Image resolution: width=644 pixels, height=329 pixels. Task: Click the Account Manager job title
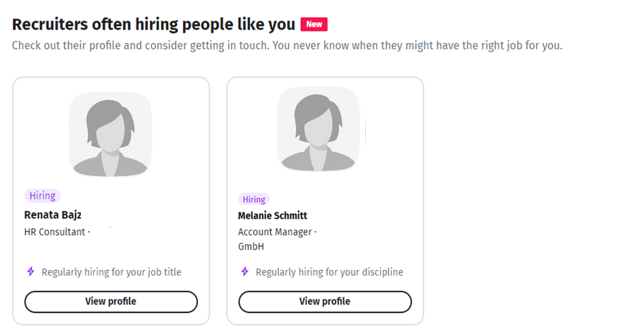tap(275, 232)
